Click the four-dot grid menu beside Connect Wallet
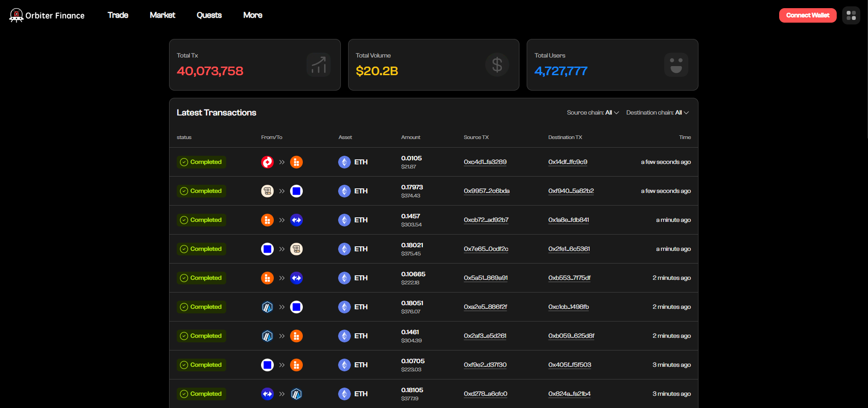Screen dimensions: 868x408 (x=851, y=15)
